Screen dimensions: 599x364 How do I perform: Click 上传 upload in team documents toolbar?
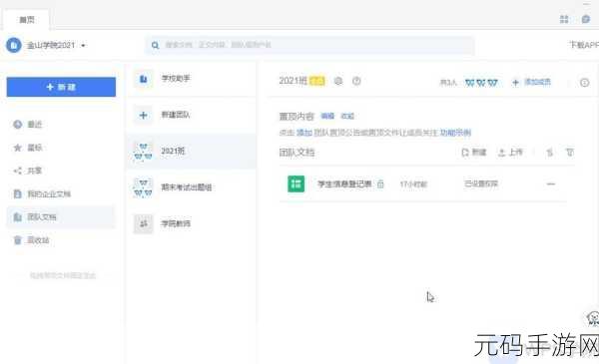(x=510, y=153)
